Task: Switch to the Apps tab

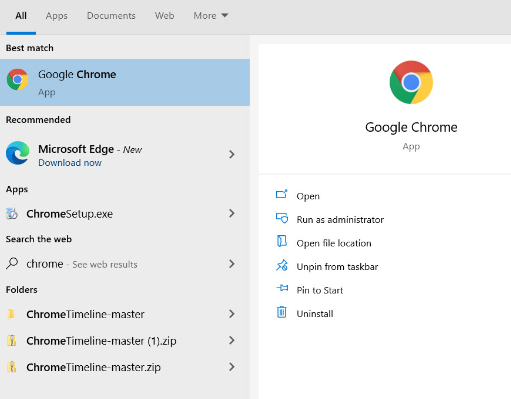Action: [56, 16]
